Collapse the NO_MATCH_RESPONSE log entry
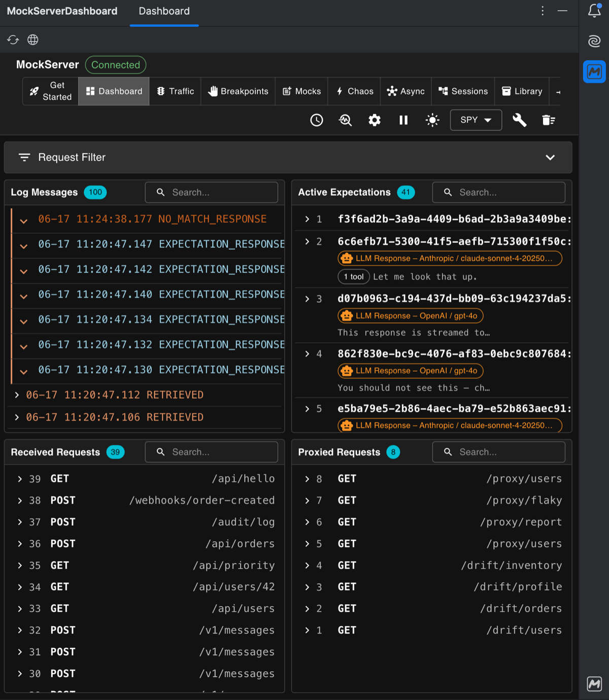The width and height of the screenshot is (609, 700). tap(23, 221)
